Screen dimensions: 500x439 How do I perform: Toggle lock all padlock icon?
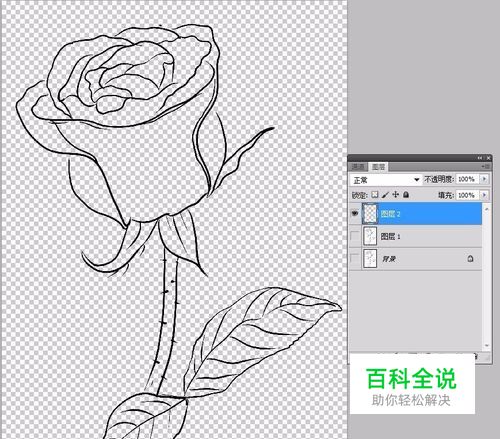[406, 194]
